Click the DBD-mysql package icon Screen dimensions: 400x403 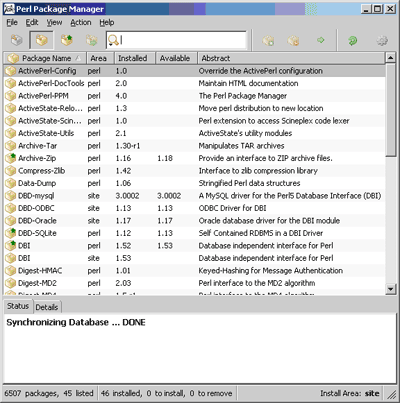pyautogui.click(x=11, y=196)
